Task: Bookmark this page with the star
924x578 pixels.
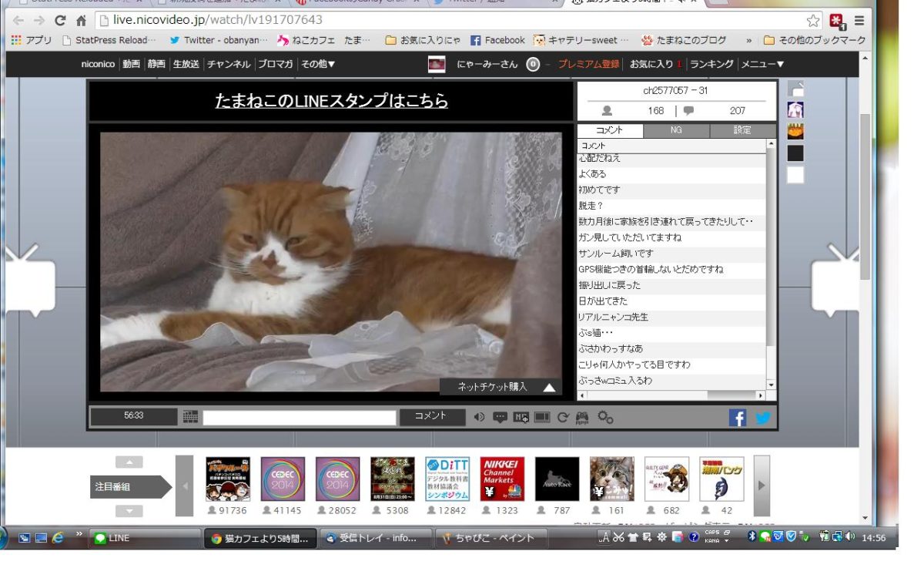Action: [813, 21]
